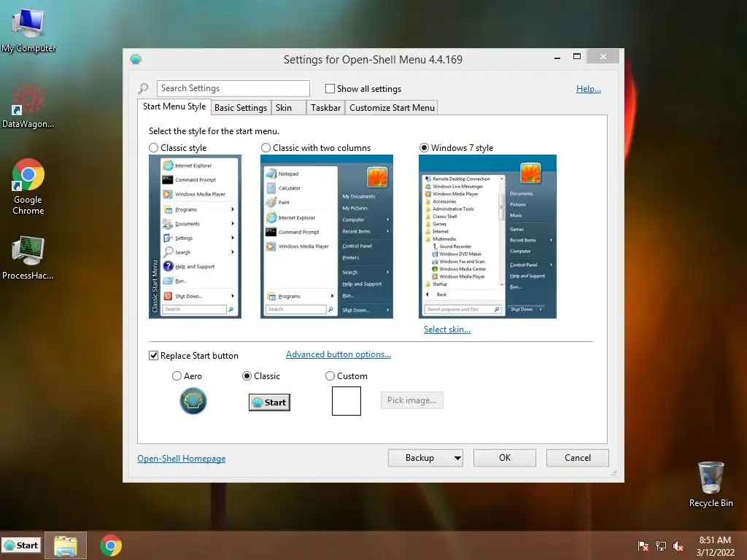Click the magnifier icon beside Search Settings

(143, 88)
